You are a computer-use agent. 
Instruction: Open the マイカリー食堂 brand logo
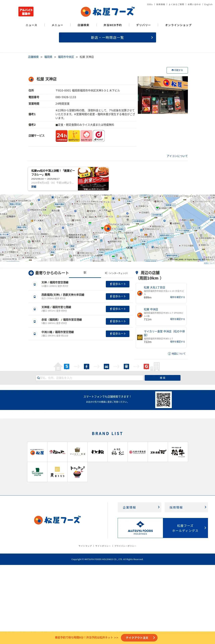tap(77, 452)
